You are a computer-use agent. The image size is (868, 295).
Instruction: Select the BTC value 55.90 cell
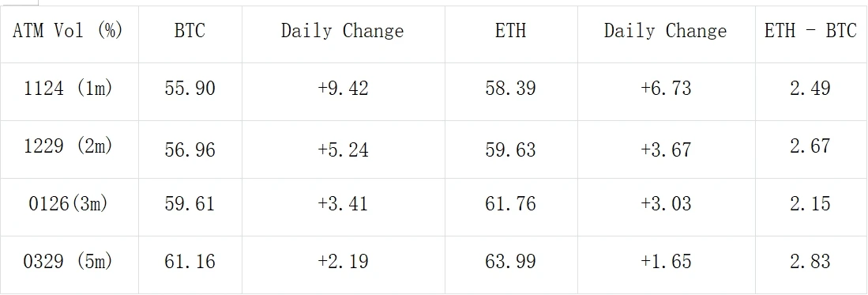190,91
